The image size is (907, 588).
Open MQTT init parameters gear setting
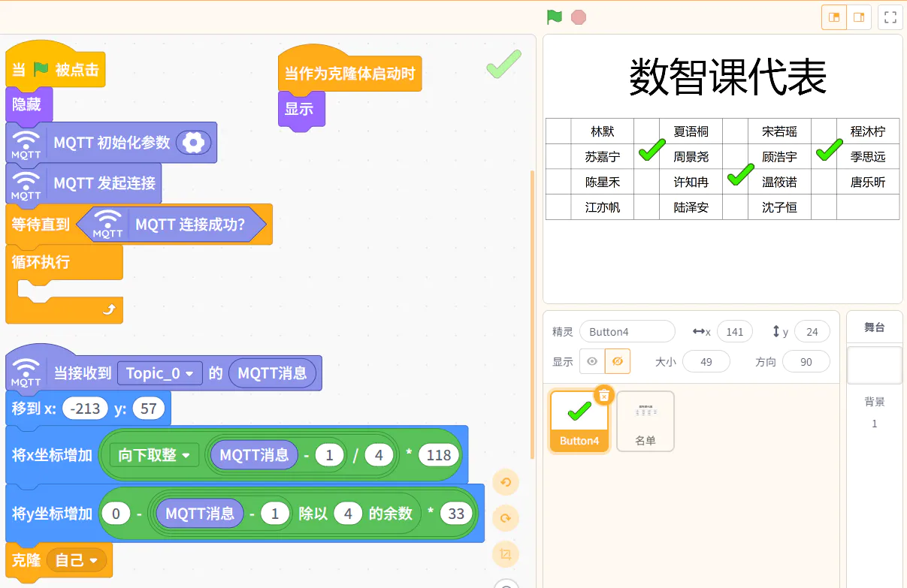(194, 143)
